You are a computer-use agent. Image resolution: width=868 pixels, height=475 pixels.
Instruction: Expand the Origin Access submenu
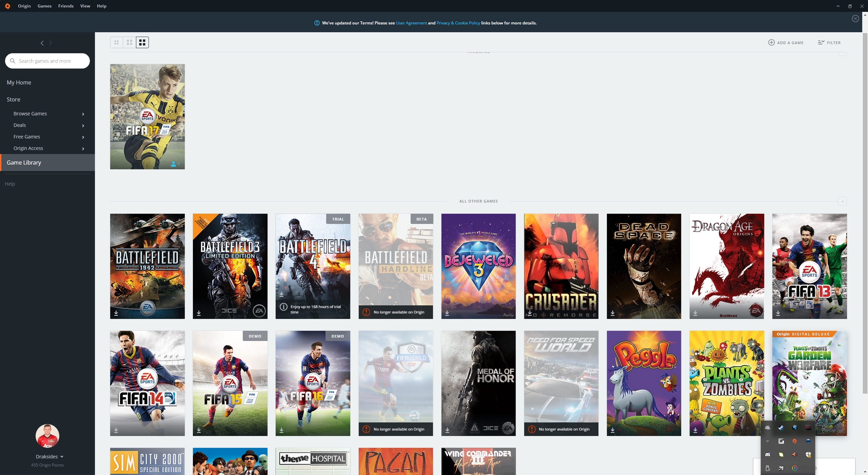(83, 149)
